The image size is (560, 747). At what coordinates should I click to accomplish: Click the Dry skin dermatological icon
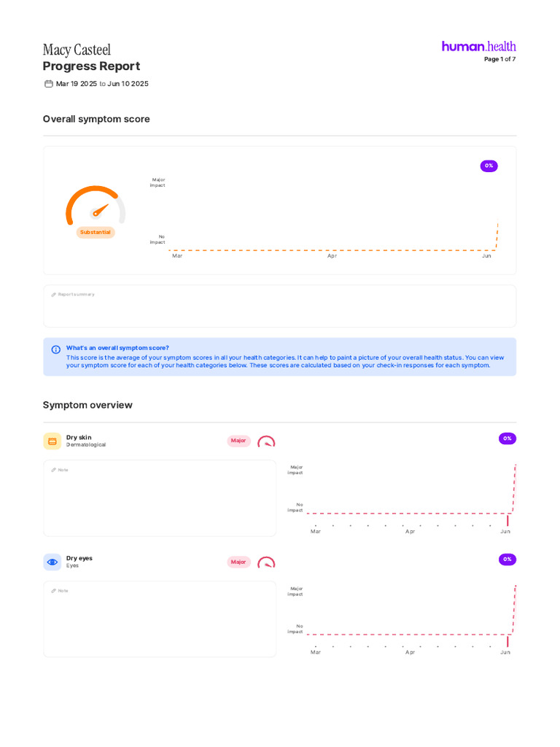[52, 441]
